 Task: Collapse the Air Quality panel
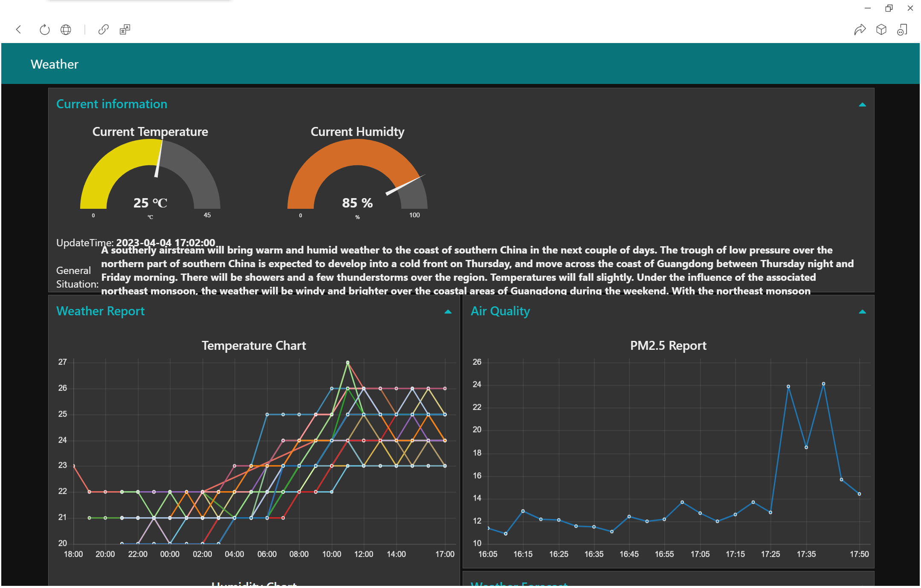862,311
